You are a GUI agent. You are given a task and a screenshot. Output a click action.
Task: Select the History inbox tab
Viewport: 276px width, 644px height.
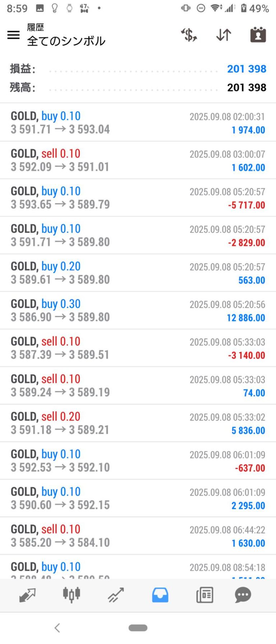click(160, 595)
